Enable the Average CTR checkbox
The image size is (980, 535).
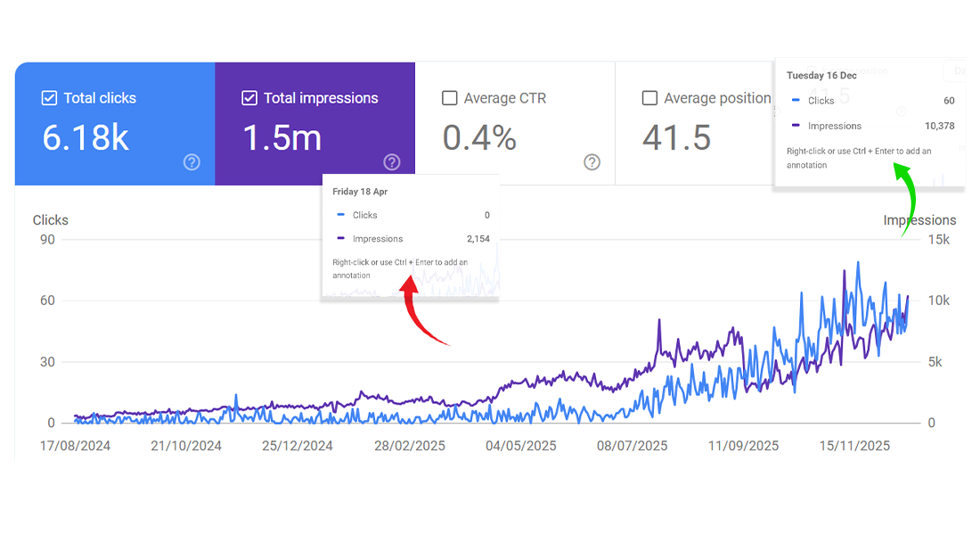pos(450,98)
